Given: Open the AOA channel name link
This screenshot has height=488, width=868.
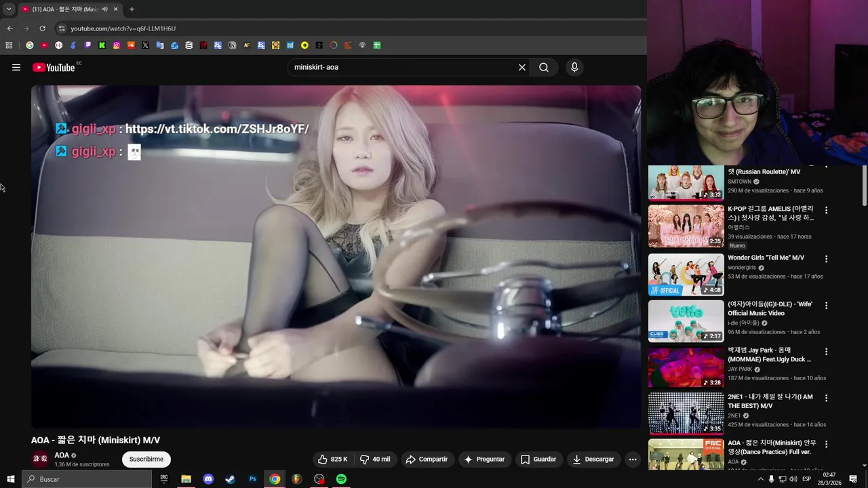Looking at the screenshot, I should (x=62, y=455).
